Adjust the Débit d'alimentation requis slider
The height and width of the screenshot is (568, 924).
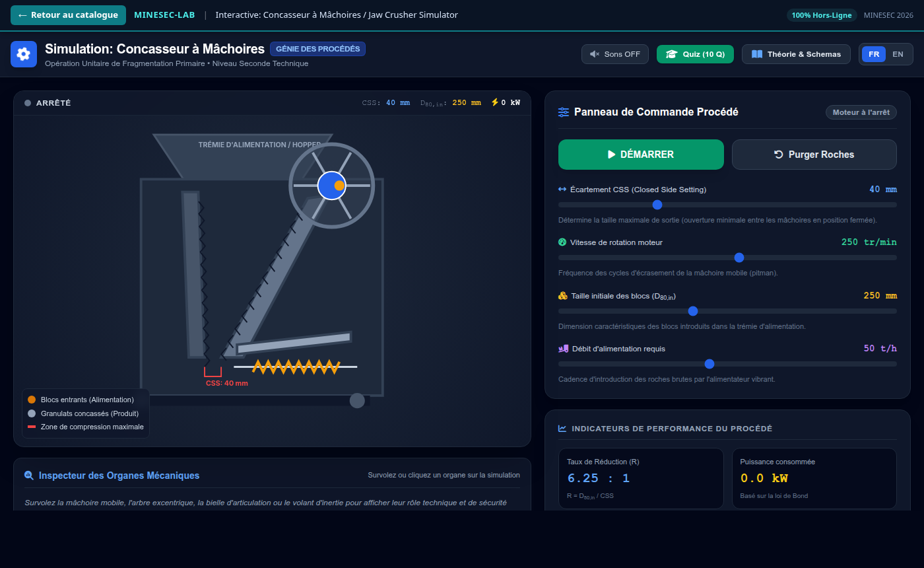pyautogui.click(x=727, y=364)
